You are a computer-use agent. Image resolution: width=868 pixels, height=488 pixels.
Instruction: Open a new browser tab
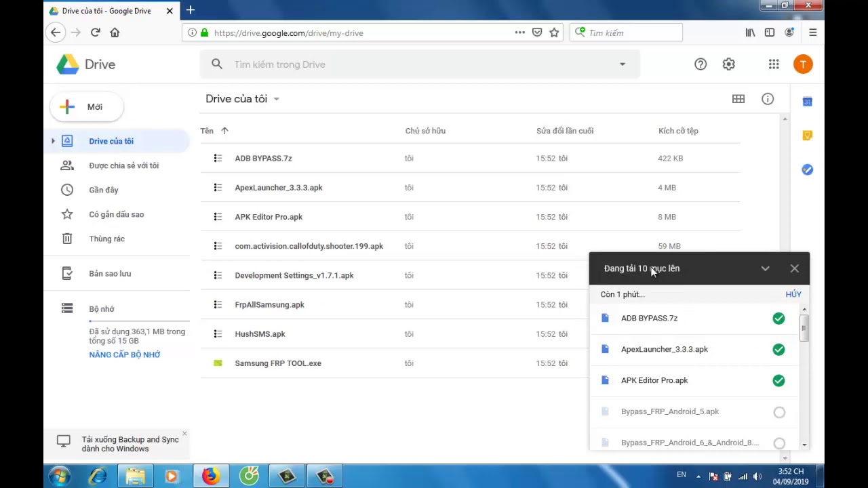[191, 10]
